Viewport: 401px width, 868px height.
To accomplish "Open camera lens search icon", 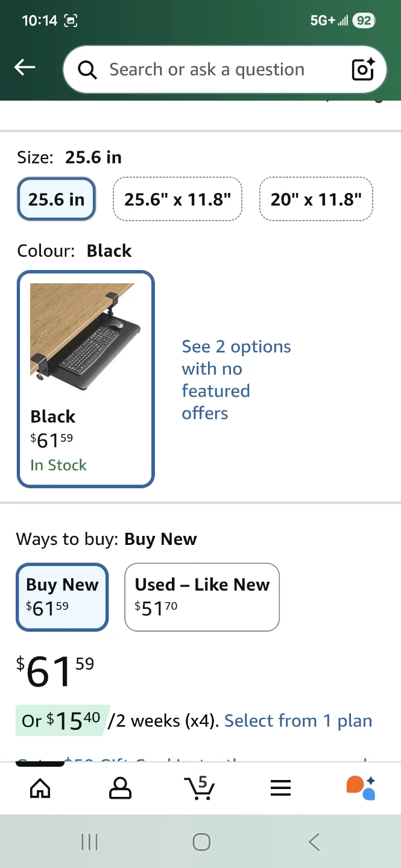I will click(363, 70).
